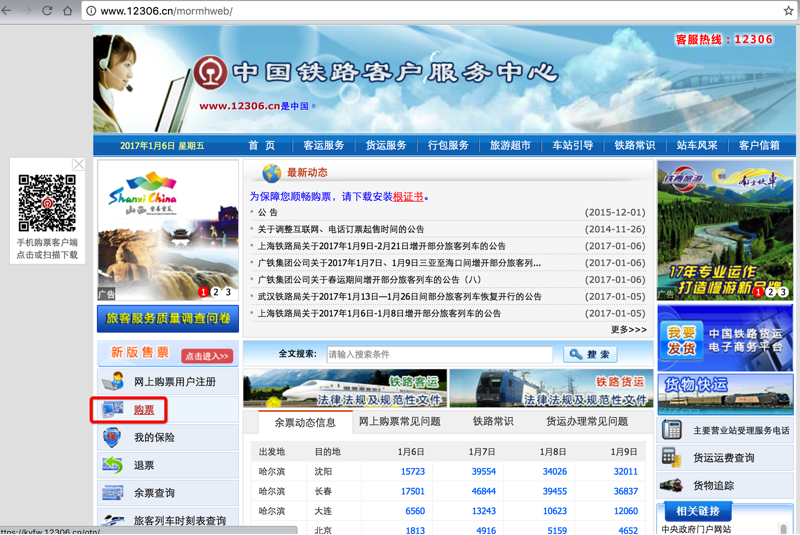Click the user registration icon
800x535 pixels.
point(113,381)
